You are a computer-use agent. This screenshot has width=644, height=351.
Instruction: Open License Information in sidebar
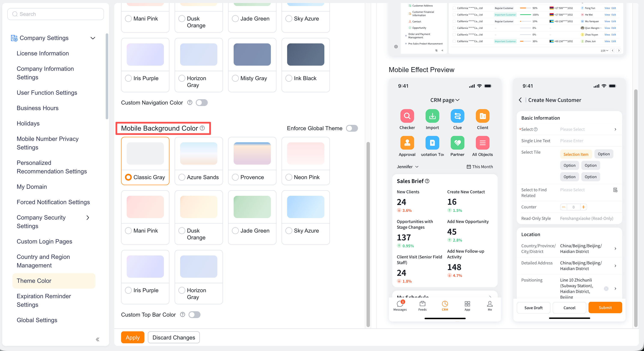pos(43,53)
